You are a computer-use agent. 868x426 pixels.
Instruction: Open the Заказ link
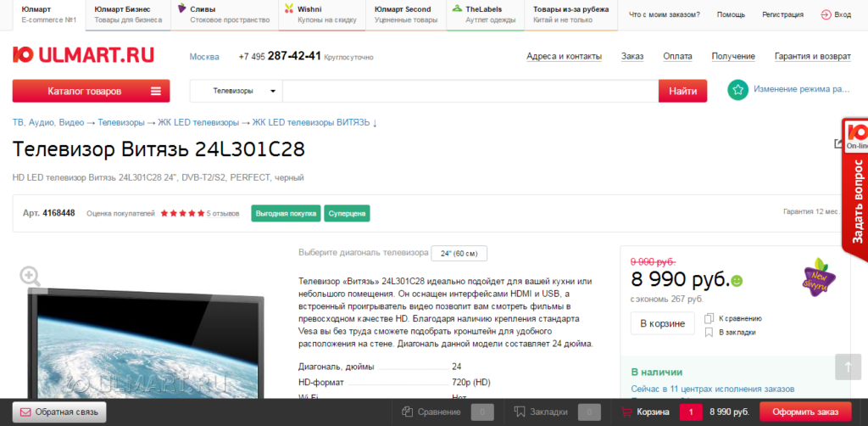click(x=632, y=56)
